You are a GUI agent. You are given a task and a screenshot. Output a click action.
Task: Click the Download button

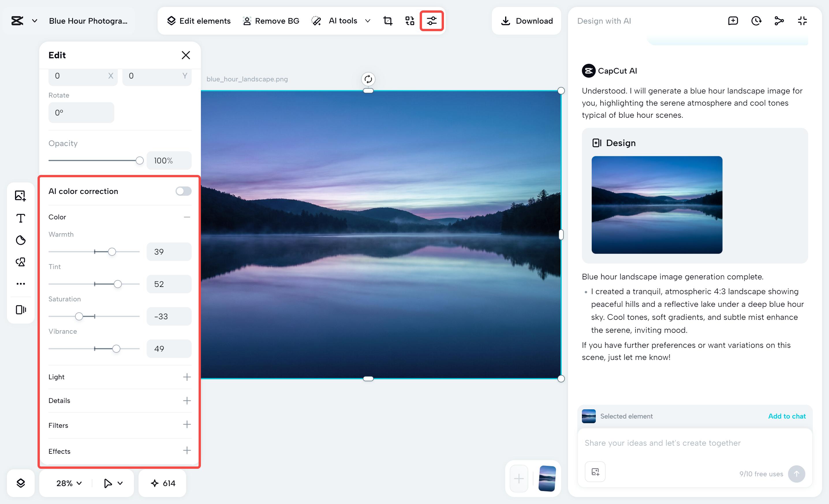point(526,21)
